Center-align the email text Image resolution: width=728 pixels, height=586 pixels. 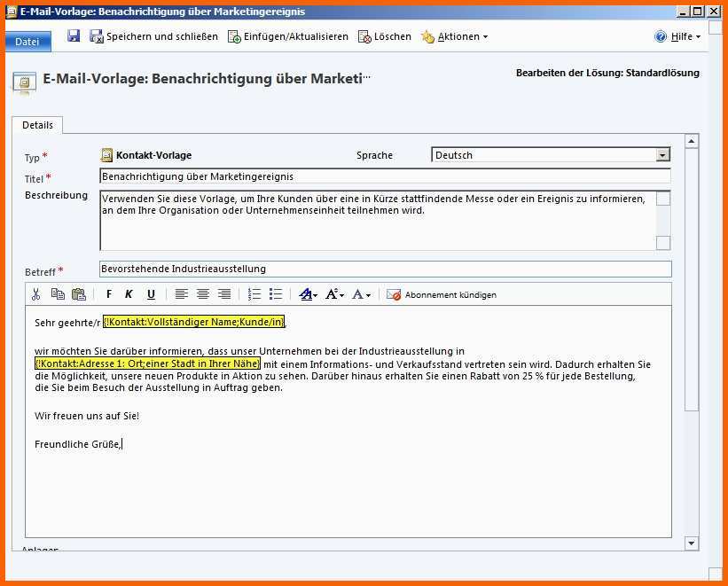(203, 294)
